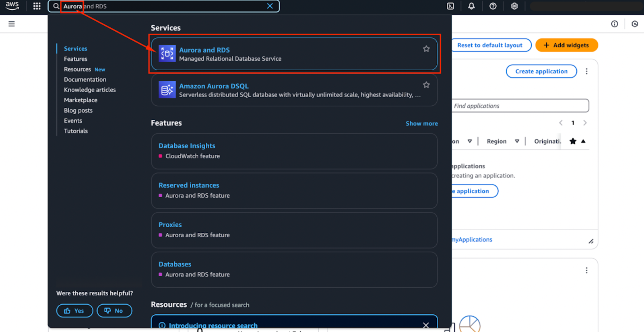Screen dimensions: 644x332
Task: Select Documentation in the search sidebar
Action: [85, 80]
